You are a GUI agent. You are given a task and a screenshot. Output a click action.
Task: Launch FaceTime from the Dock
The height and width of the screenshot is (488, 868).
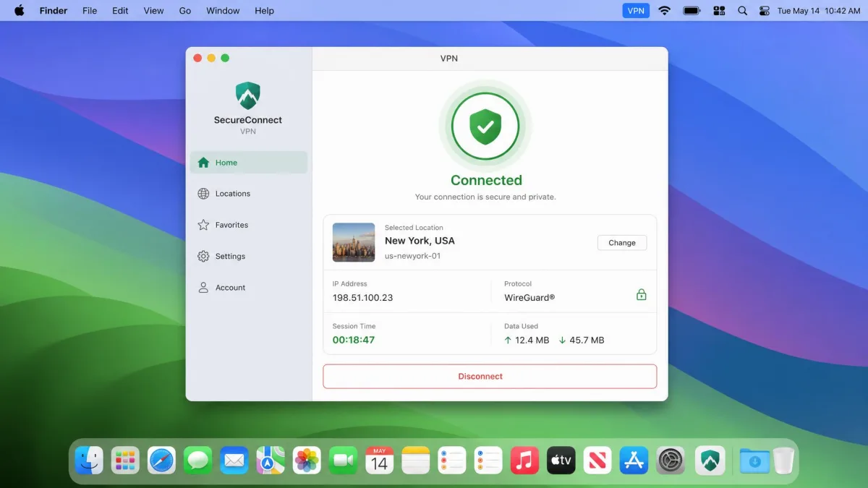[x=344, y=460]
